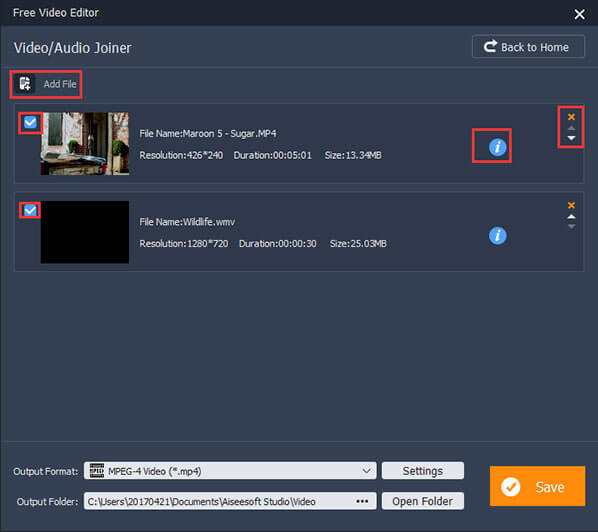598x532 pixels.
Task: Move Wildlife.wmv up in list
Action: [x=571, y=217]
